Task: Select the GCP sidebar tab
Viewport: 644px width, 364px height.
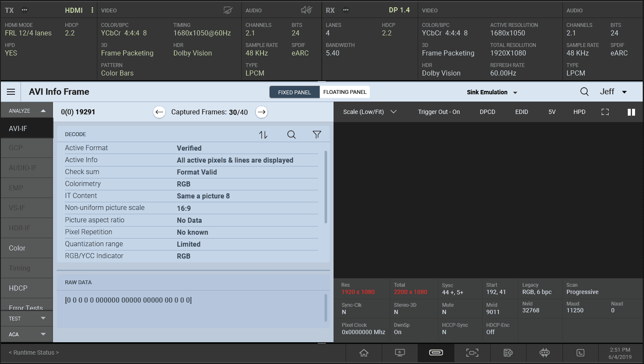Action: pyautogui.click(x=26, y=148)
